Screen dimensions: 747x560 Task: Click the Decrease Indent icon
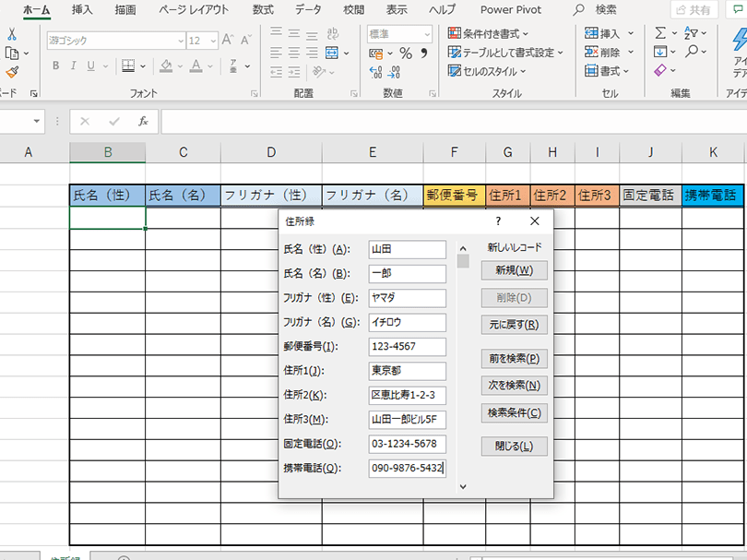[x=277, y=72]
